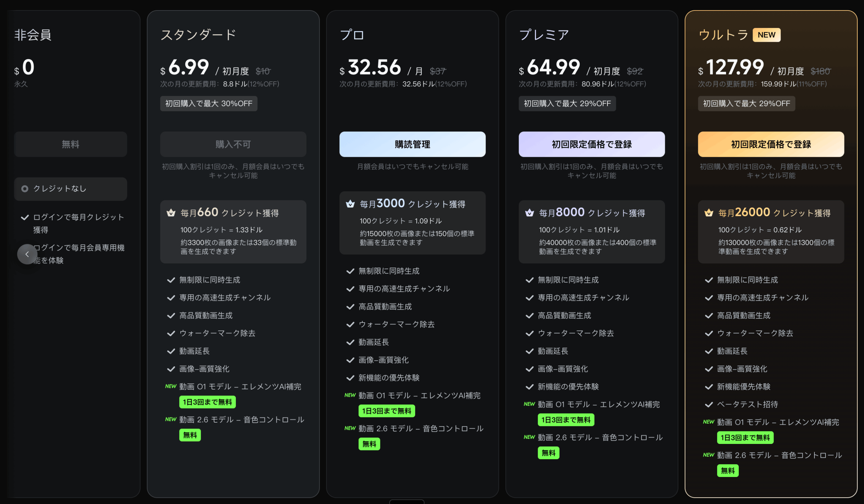The height and width of the screenshot is (504, 864).
Task: Click the 無料 button in non-member plan
Action: tap(70, 144)
